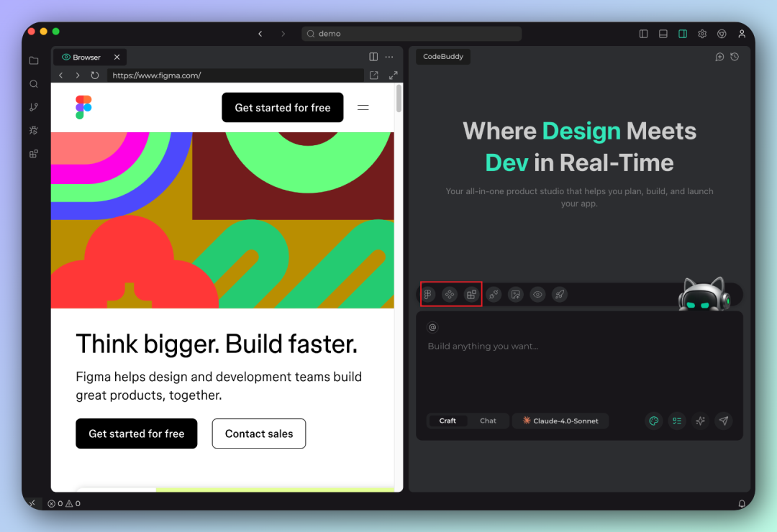The height and width of the screenshot is (532, 777).
Task: Click the rocket deploy icon in CodeBuddy toolbar
Action: click(x=560, y=295)
